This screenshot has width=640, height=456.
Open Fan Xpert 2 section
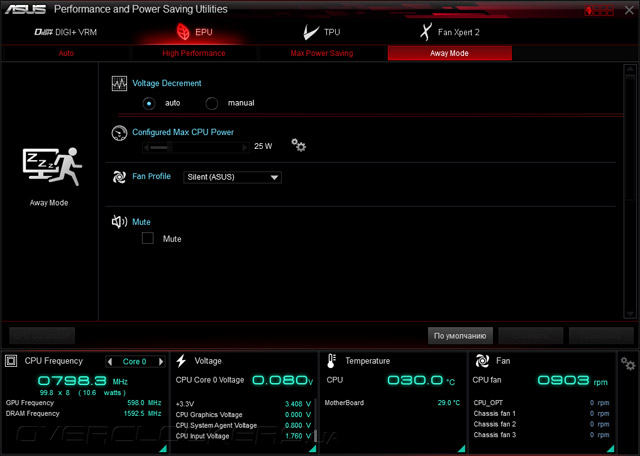(449, 32)
